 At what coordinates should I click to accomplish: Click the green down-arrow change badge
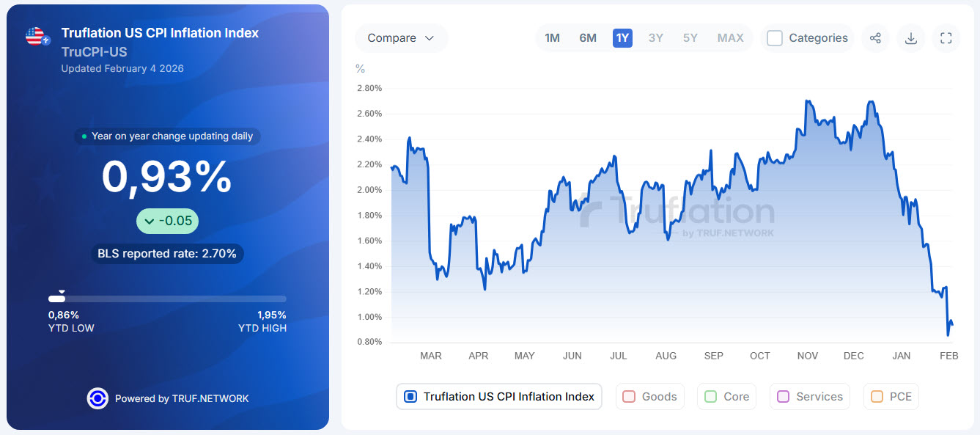tap(167, 222)
